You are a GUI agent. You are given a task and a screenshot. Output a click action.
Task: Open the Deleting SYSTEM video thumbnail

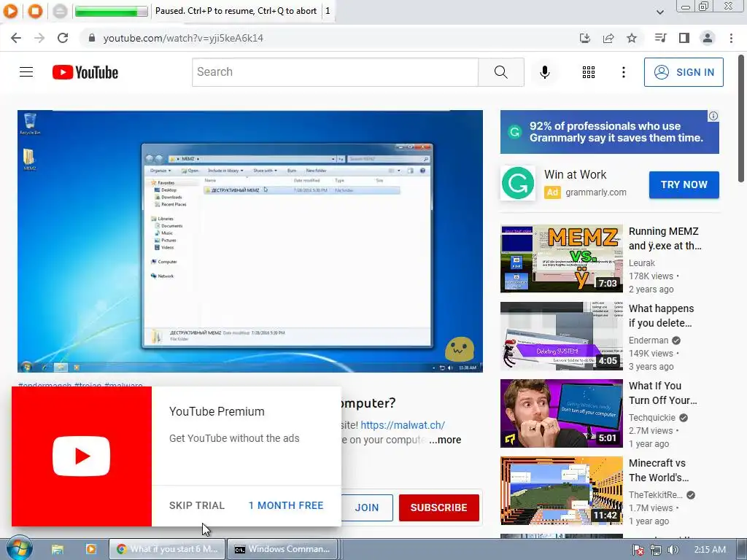point(561,335)
